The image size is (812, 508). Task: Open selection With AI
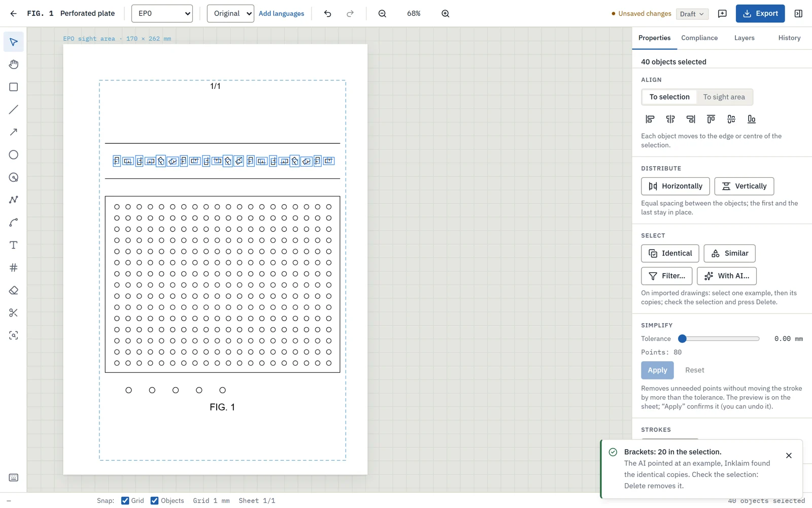coord(726,276)
